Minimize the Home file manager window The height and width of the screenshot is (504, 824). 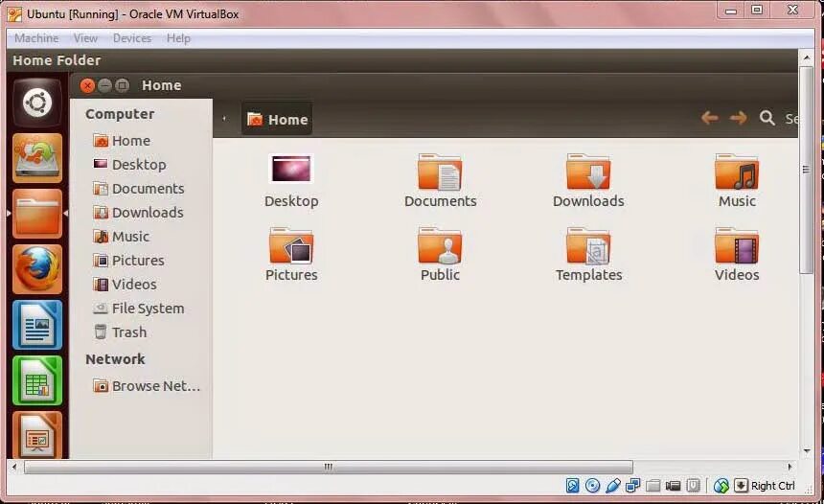click(x=105, y=85)
